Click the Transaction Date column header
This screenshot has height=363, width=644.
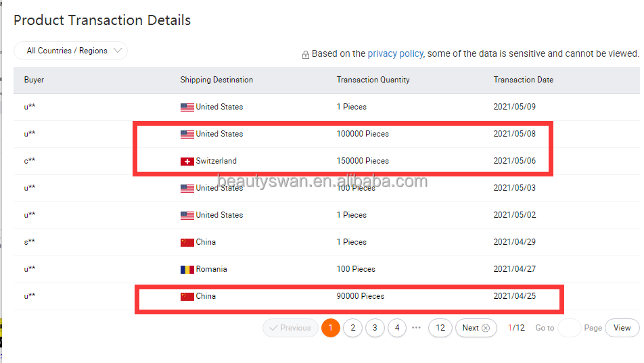click(523, 80)
